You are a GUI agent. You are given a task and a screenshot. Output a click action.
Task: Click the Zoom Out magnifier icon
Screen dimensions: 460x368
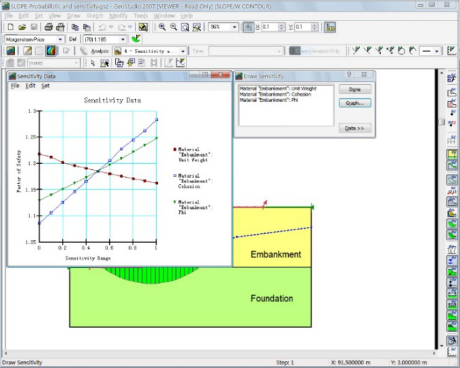[x=173, y=27]
